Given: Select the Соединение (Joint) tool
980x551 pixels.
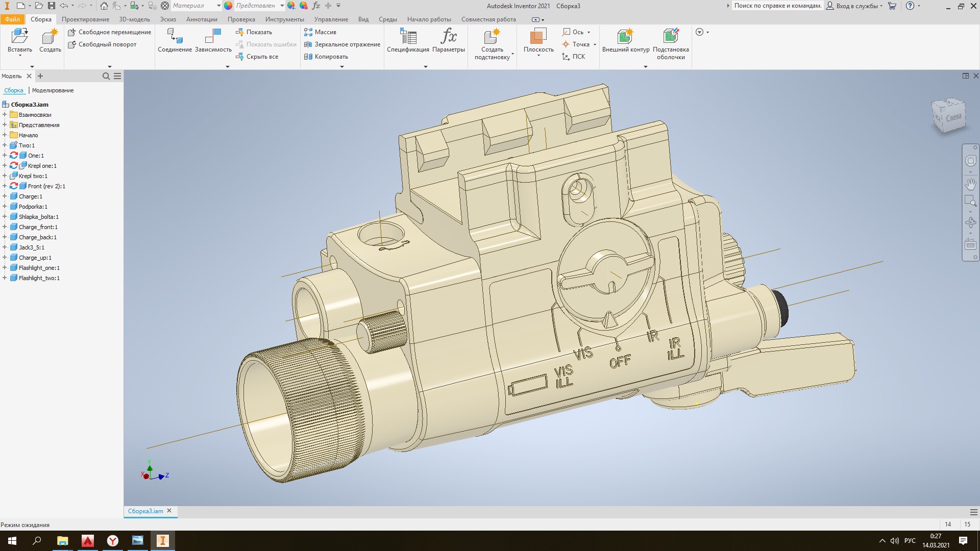Looking at the screenshot, I should coord(175,38).
